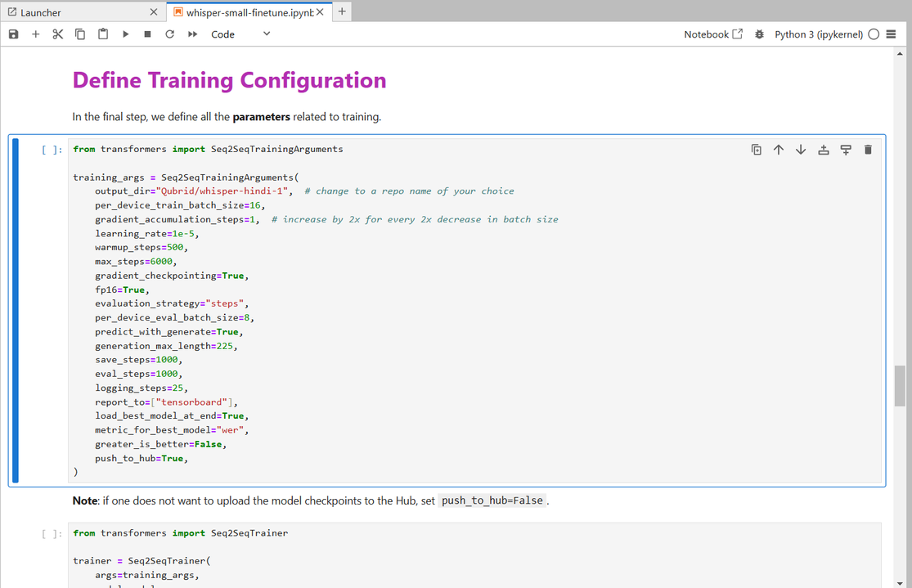
Task: Move the training arguments cell down
Action: pos(801,150)
